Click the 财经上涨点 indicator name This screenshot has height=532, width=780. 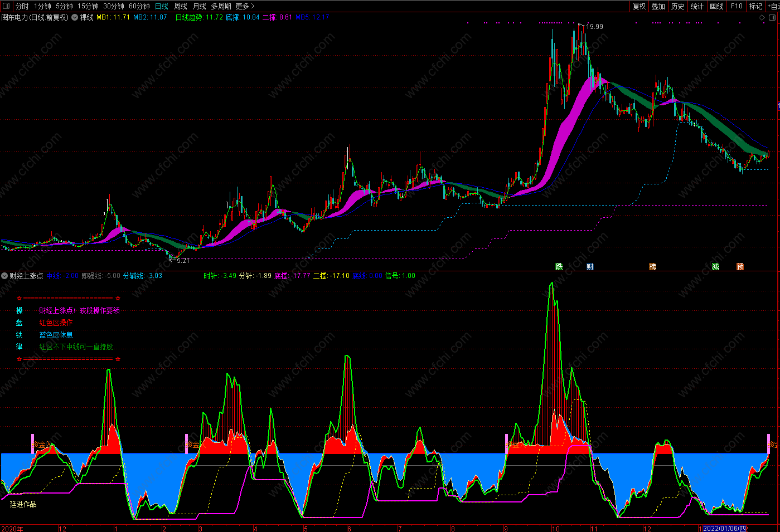tap(26, 276)
